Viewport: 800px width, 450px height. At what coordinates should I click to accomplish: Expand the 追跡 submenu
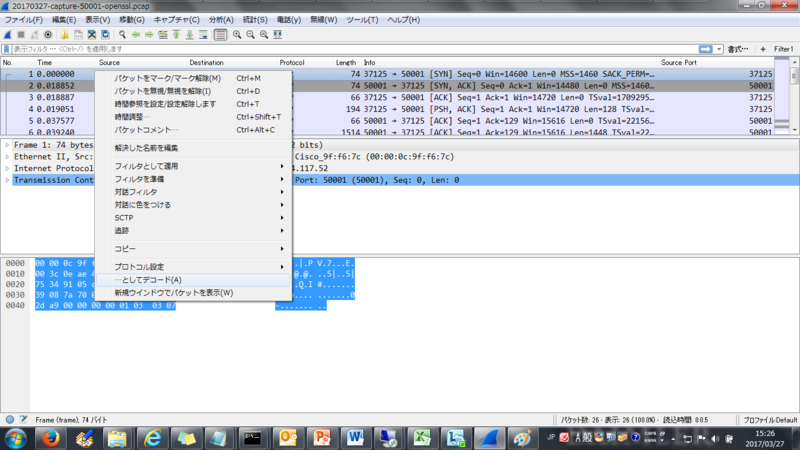(x=193, y=231)
